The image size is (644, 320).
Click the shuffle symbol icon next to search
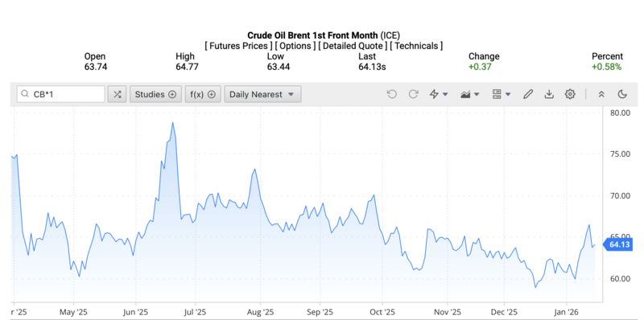pyautogui.click(x=117, y=94)
